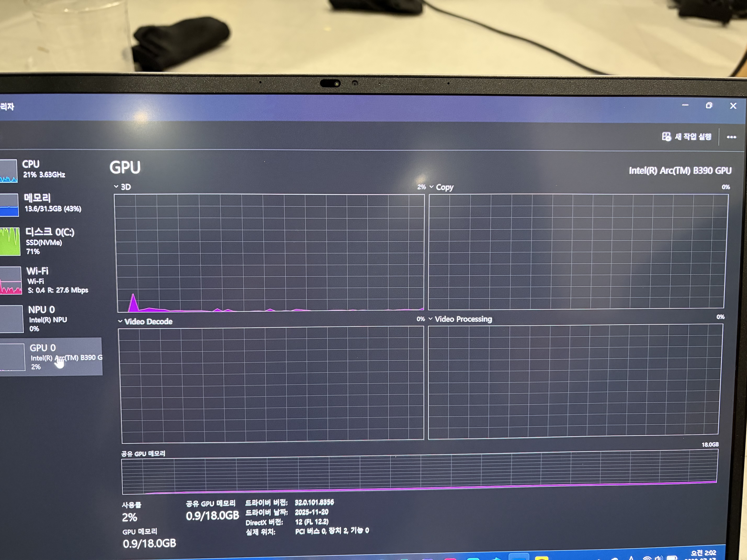Viewport: 747px width, 560px height.
Task: Switch to the 디스크 0(C:) view
Action: 51,241
